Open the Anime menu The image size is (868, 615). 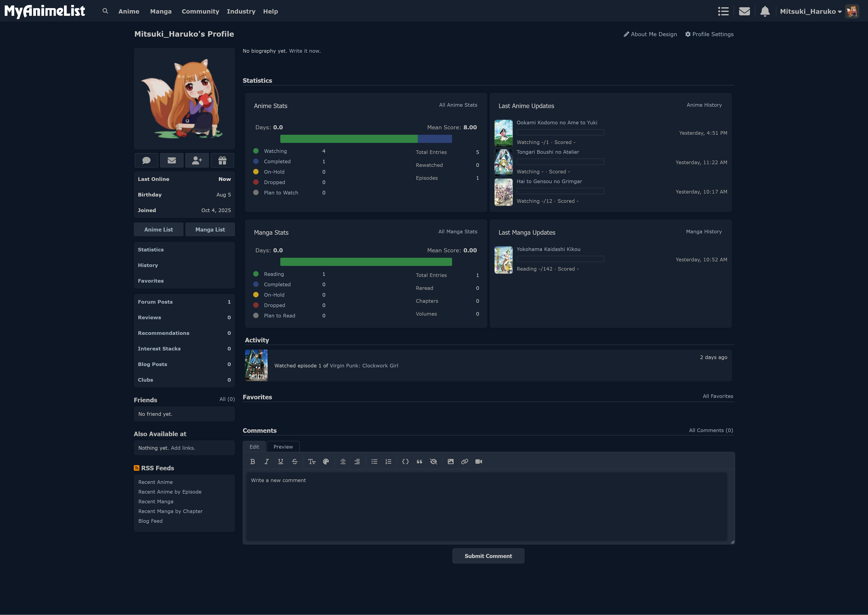click(x=129, y=11)
